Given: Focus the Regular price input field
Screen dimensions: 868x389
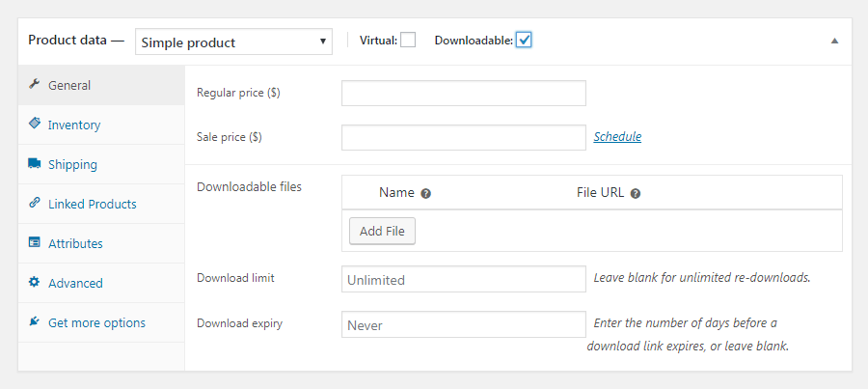Looking at the screenshot, I should (463, 93).
